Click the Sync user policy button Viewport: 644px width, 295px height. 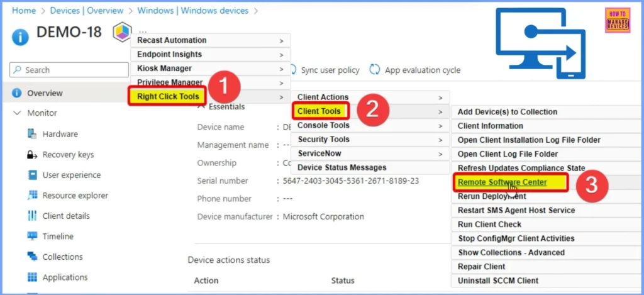click(325, 70)
